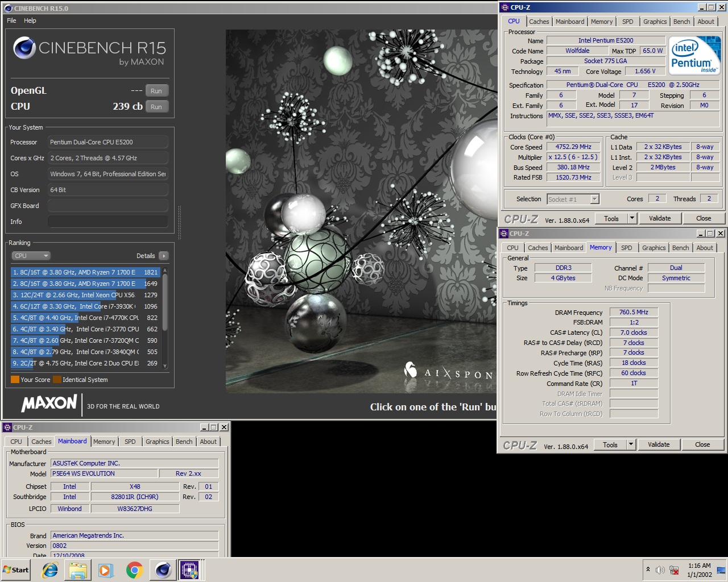Open the CPU ranking type dropdown

tap(31, 256)
